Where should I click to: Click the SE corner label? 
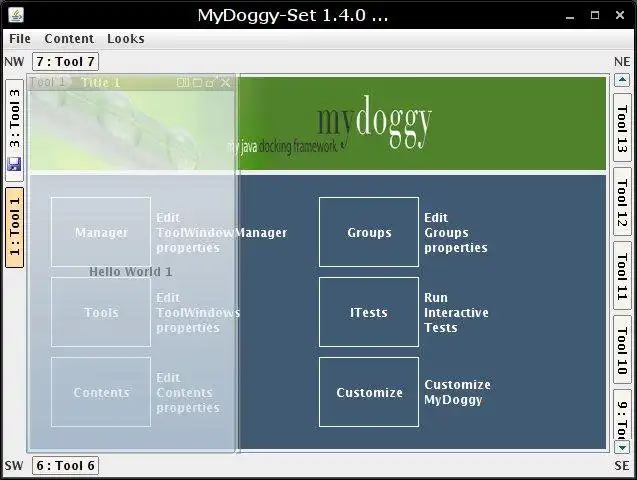622,465
